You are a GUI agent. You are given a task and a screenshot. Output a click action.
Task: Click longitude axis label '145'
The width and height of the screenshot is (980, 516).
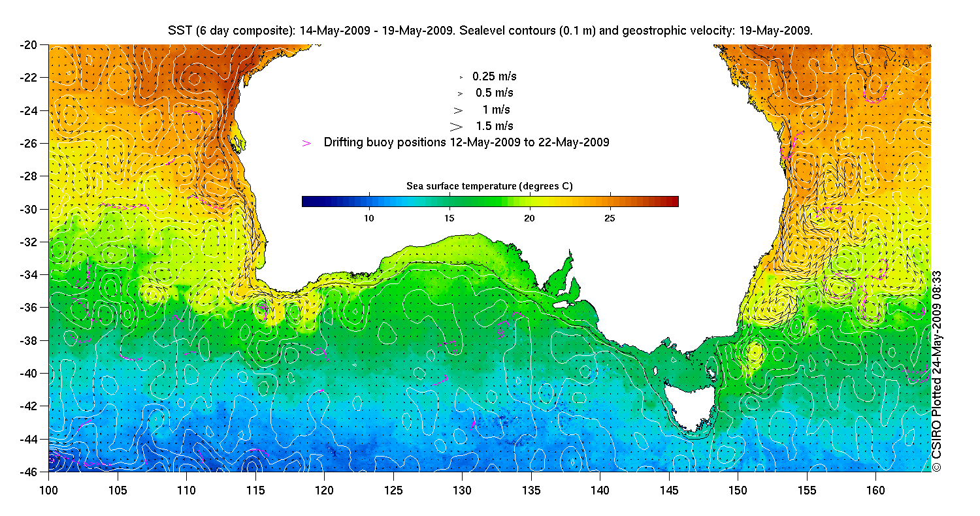tap(669, 491)
